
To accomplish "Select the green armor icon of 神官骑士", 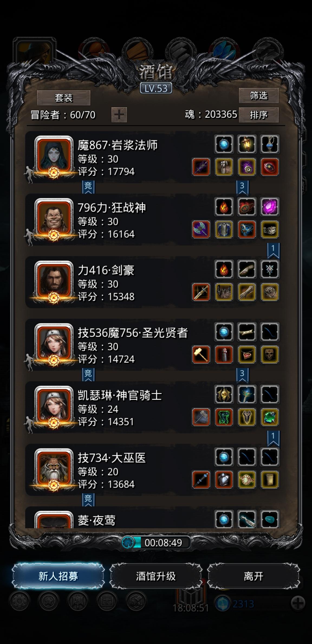I will [x=224, y=417].
